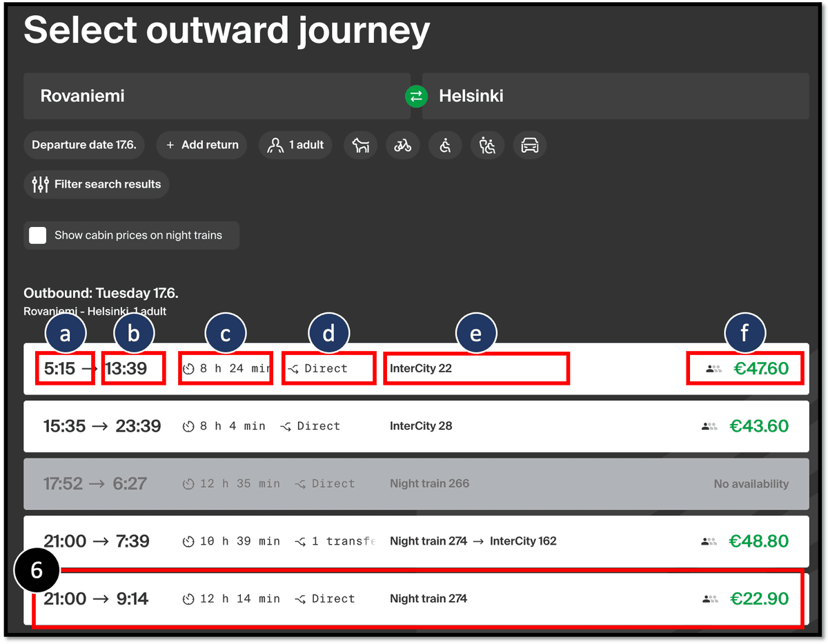Choose Night train 274 → InterCity 162 journey
828x644 pixels.
(x=416, y=541)
